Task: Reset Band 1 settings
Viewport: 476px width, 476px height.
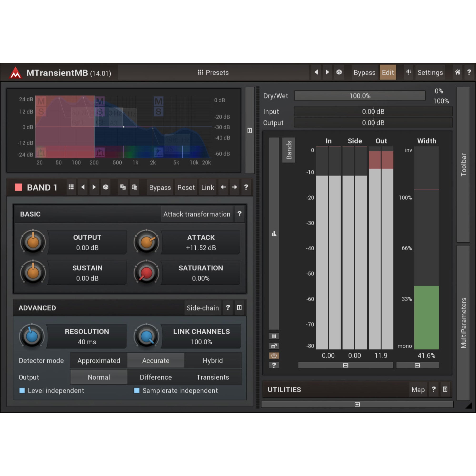Action: 186,188
